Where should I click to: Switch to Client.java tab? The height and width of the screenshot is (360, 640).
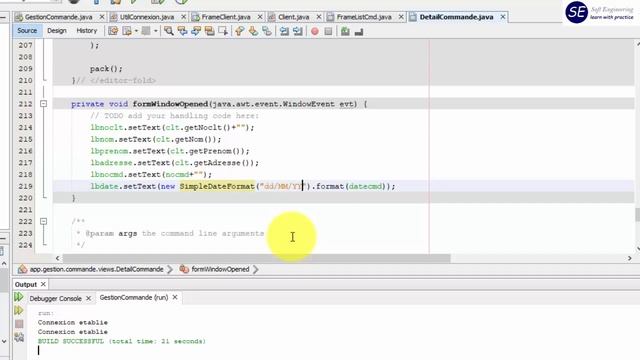(x=293, y=17)
